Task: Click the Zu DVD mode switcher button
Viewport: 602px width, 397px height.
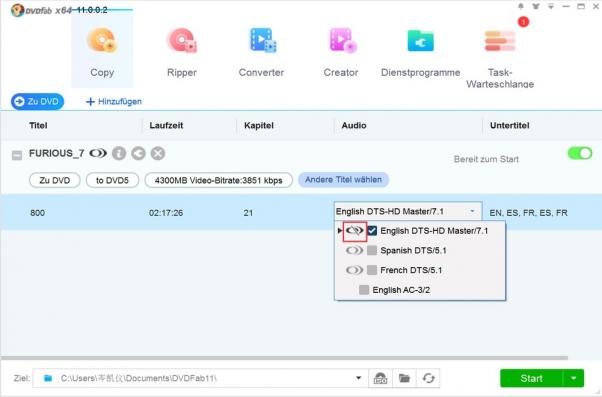Action: (x=38, y=101)
